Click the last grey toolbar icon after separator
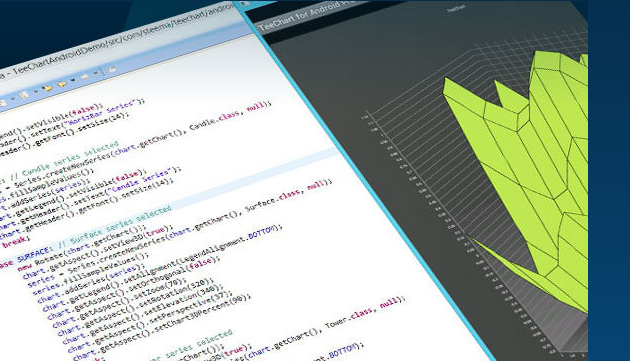The width and height of the screenshot is (630, 361). point(112,69)
